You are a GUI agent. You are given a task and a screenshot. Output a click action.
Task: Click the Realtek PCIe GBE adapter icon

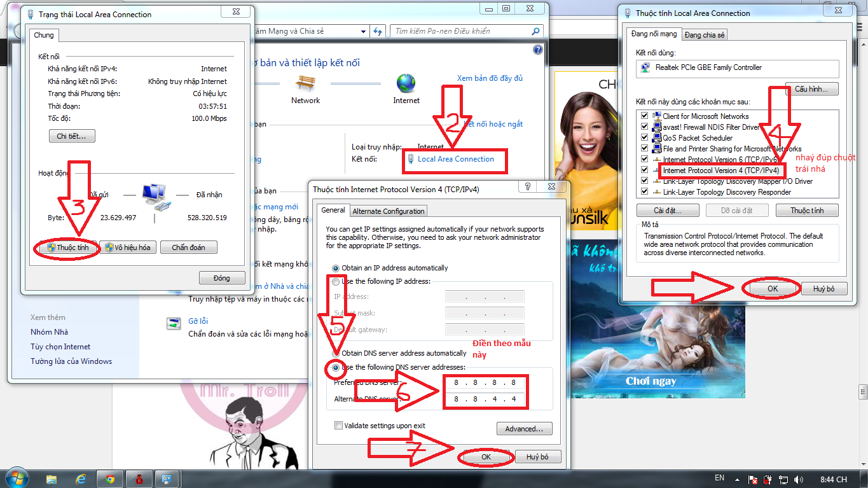646,67
